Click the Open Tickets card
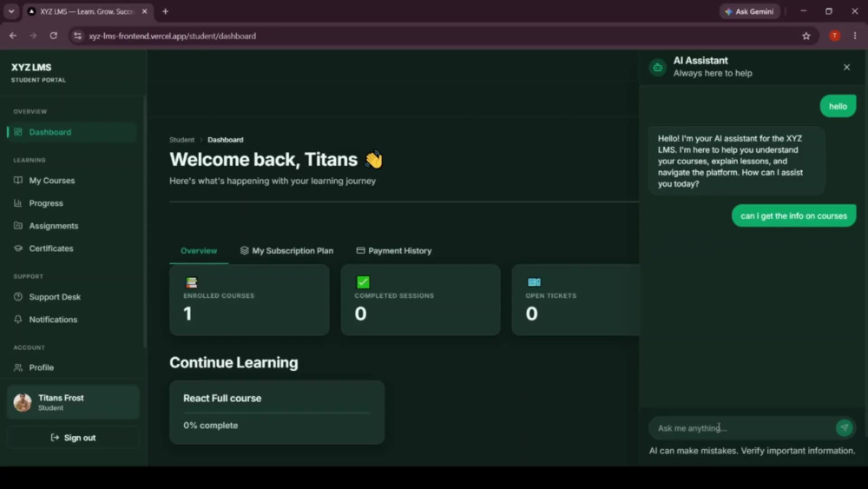Viewport: 868px width, 489px height. pos(575,300)
